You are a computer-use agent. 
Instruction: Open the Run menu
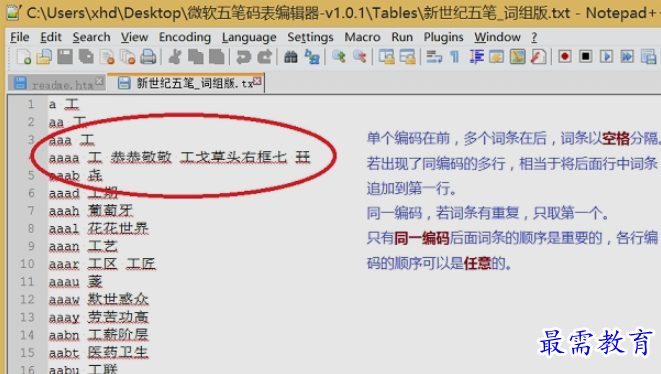coord(402,37)
